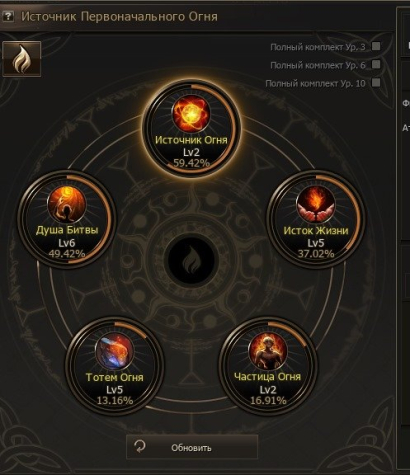Select the flame tab icon at top left
410x475 pixels.
[x=22, y=59]
